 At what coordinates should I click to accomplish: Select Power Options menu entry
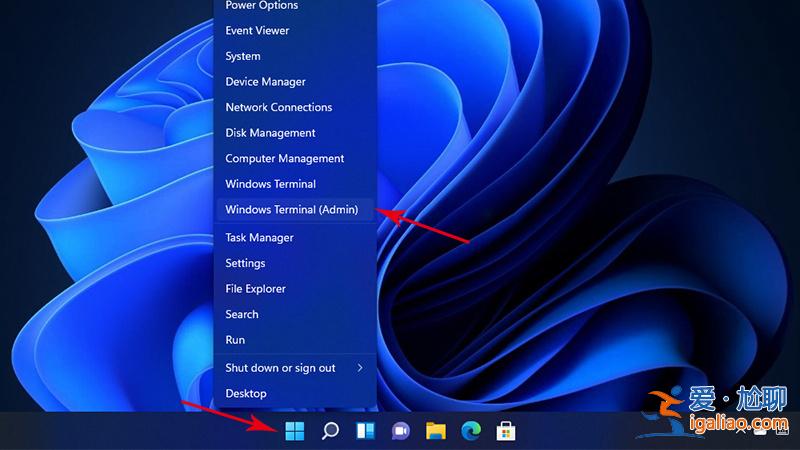[295, 6]
